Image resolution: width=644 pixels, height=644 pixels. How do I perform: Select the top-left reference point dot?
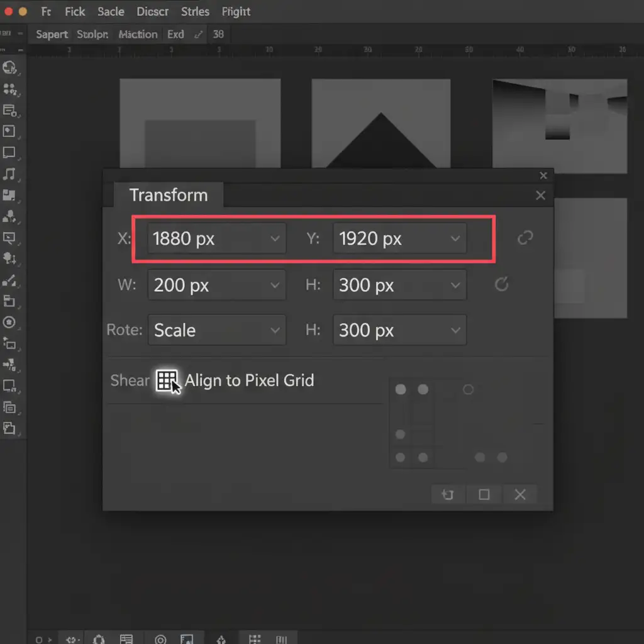pos(401,390)
